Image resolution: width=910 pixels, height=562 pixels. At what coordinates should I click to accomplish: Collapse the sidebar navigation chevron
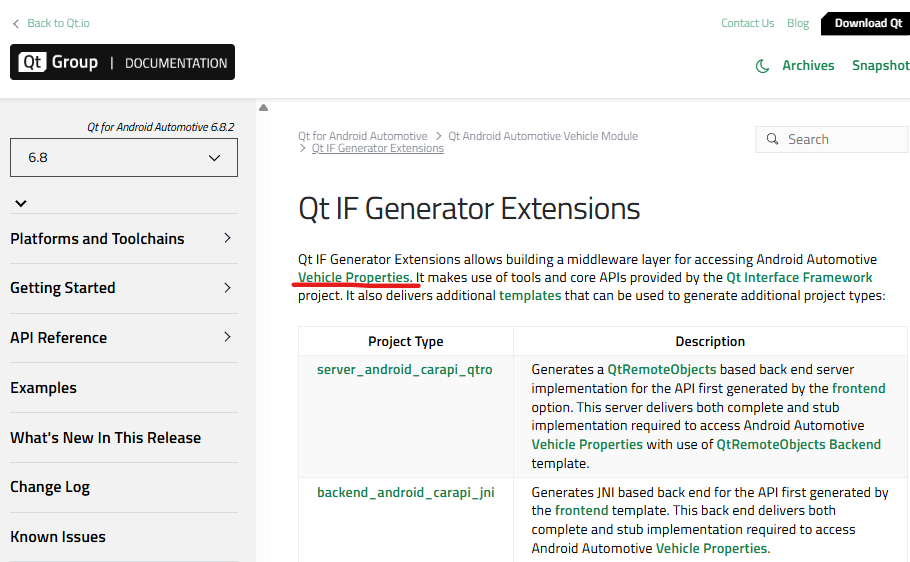(21, 203)
